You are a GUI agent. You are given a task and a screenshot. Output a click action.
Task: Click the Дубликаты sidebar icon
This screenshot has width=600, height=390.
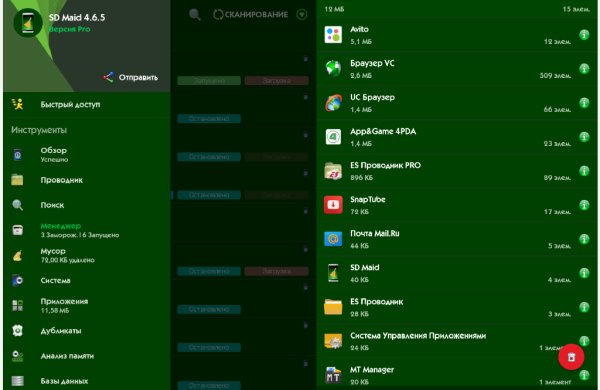(x=18, y=331)
